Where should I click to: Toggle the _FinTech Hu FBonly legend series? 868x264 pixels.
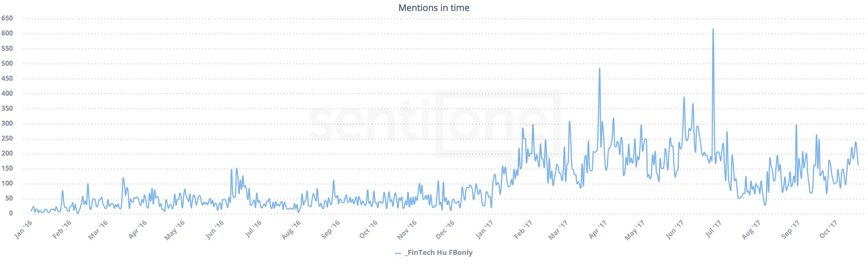pos(438,253)
